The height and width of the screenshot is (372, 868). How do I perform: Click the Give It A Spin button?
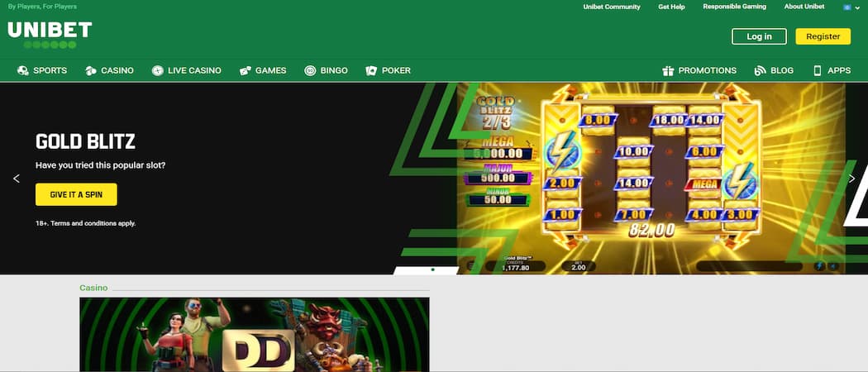tap(76, 194)
